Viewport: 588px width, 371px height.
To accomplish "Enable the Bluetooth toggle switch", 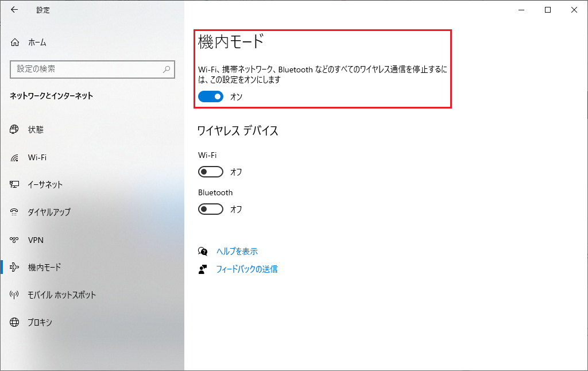I will coord(210,209).
